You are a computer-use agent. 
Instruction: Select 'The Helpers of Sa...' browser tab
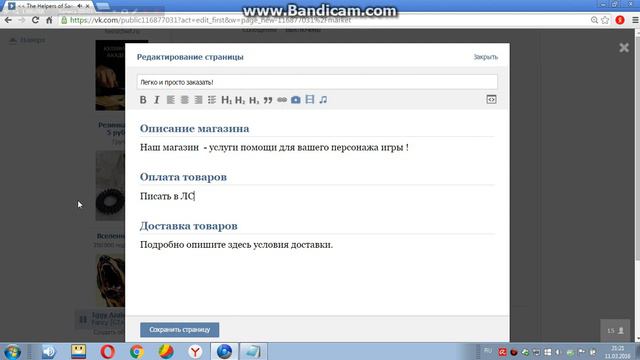[48, 6]
